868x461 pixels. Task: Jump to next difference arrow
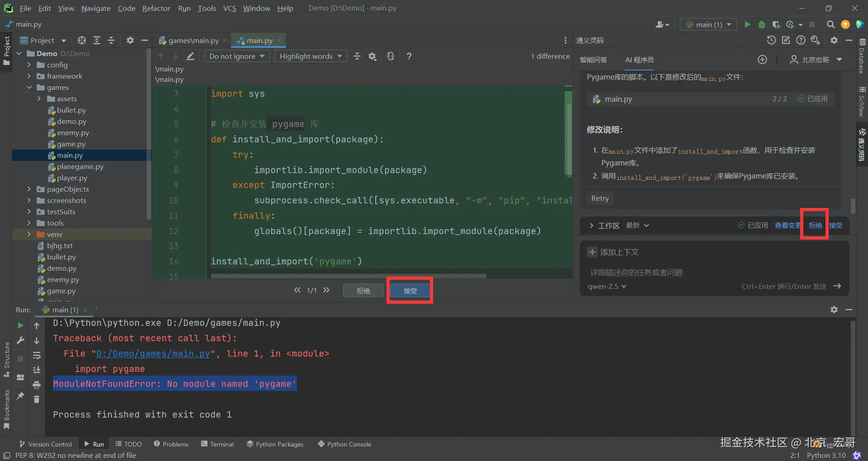[x=175, y=56]
